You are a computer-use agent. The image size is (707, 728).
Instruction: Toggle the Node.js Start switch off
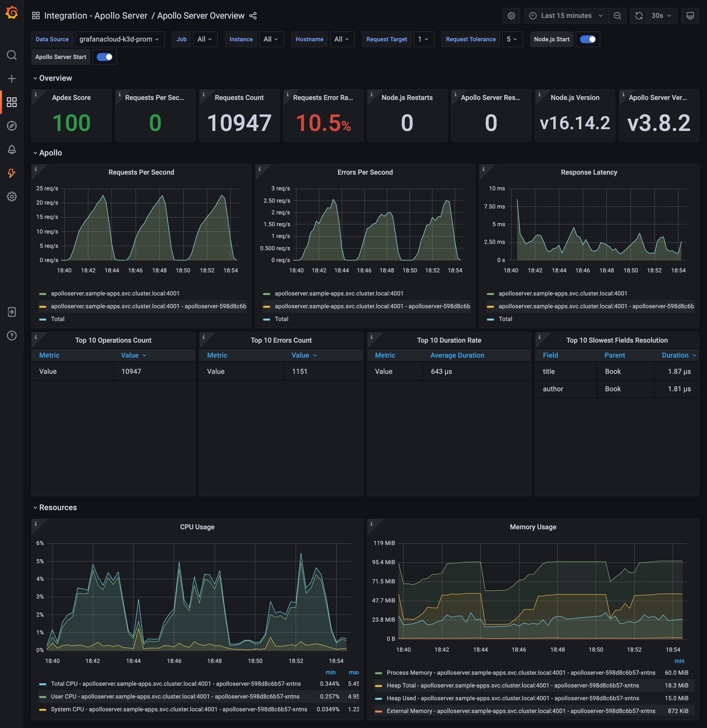tap(588, 39)
